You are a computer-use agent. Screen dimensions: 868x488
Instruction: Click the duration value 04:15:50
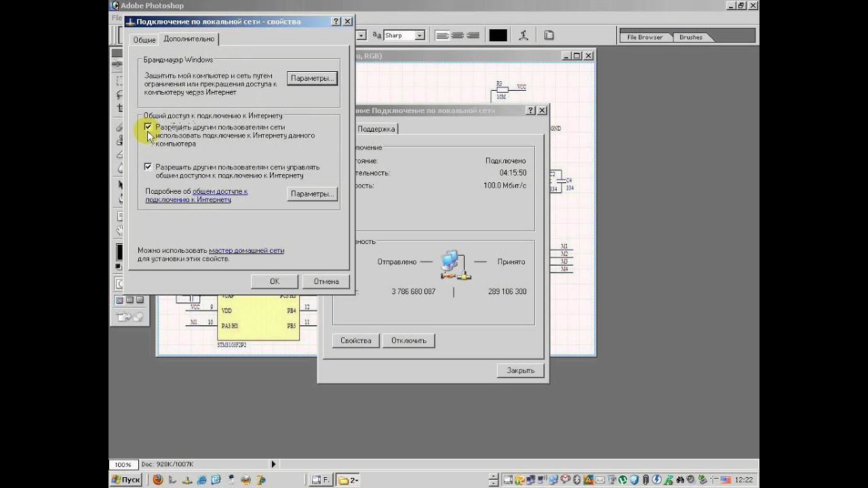pyautogui.click(x=513, y=173)
